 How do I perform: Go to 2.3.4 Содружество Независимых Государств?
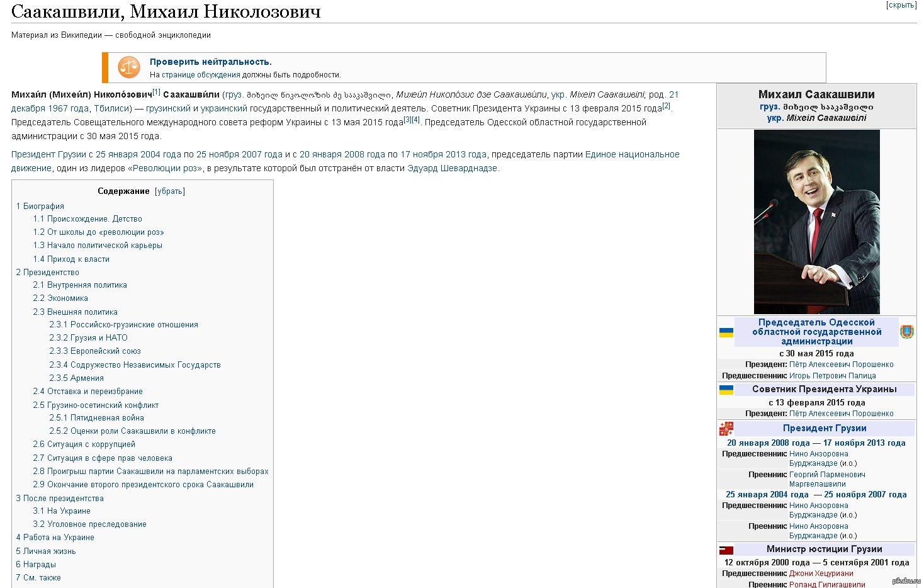click(x=135, y=365)
